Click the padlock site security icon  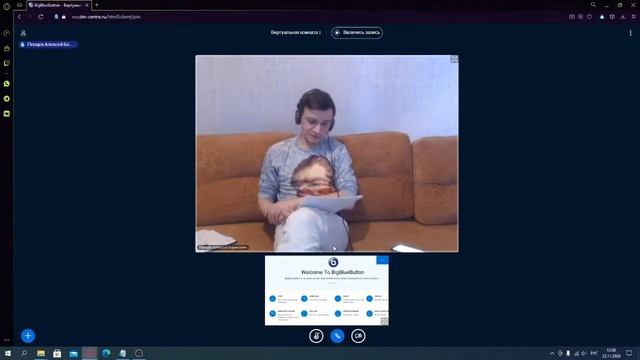tap(63, 17)
